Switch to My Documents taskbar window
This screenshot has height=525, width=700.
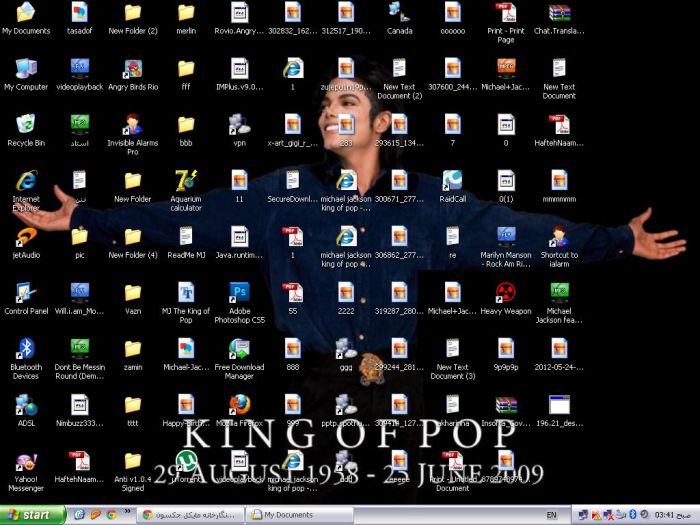[x=298, y=515]
